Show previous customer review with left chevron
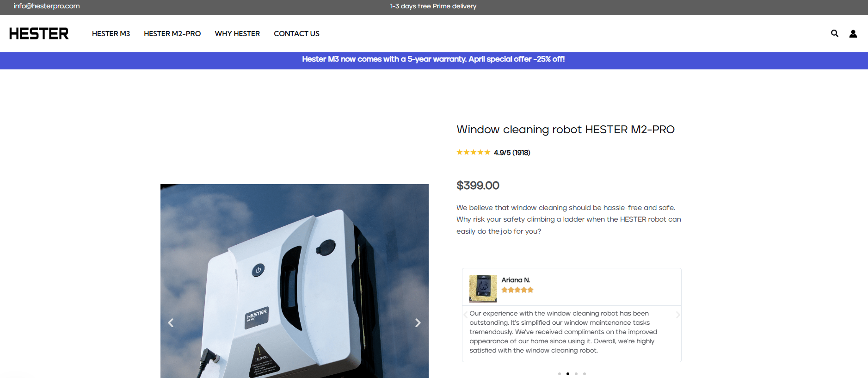The image size is (868, 378). pyautogui.click(x=465, y=315)
